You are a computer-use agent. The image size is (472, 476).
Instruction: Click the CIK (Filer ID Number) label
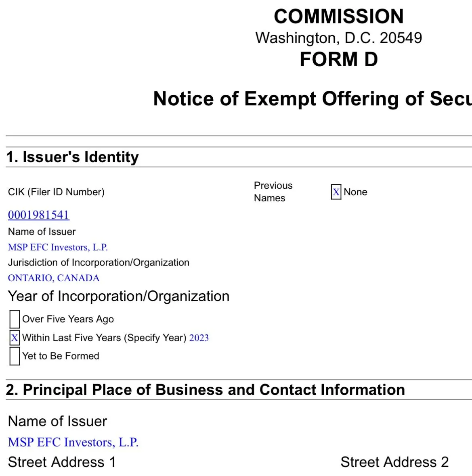[x=56, y=192]
